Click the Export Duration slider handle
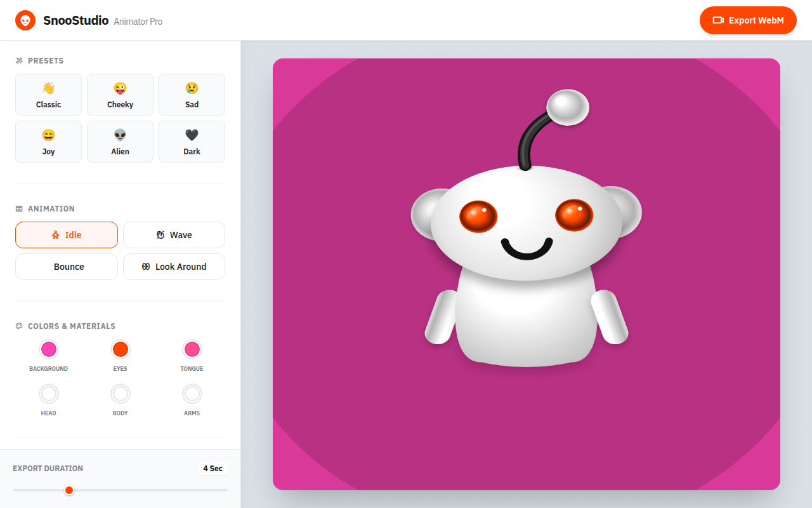Viewport: 812px width, 508px height. 69,490
